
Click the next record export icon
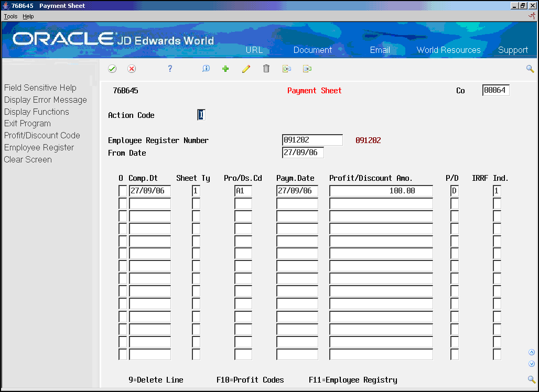pos(307,69)
